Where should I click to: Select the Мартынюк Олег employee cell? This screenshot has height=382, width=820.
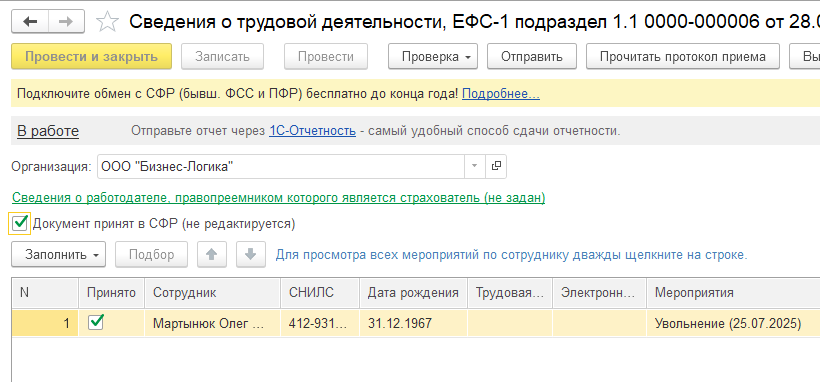(212, 323)
